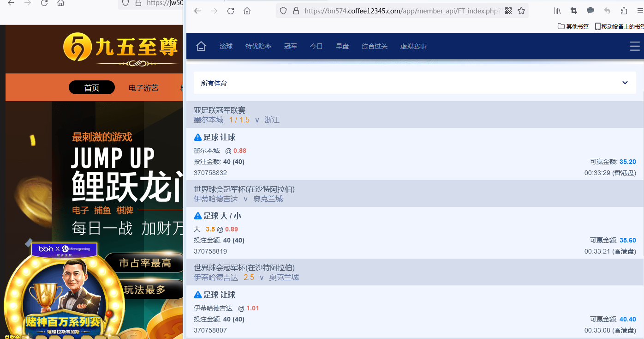
Task: Click timestamp 00:33:08 (香港盘)
Action: click(x=610, y=330)
